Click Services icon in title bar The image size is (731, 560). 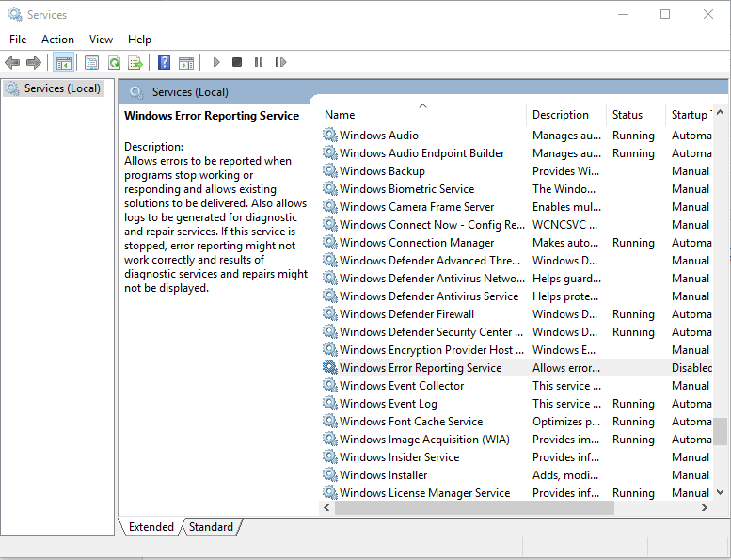tap(14, 14)
